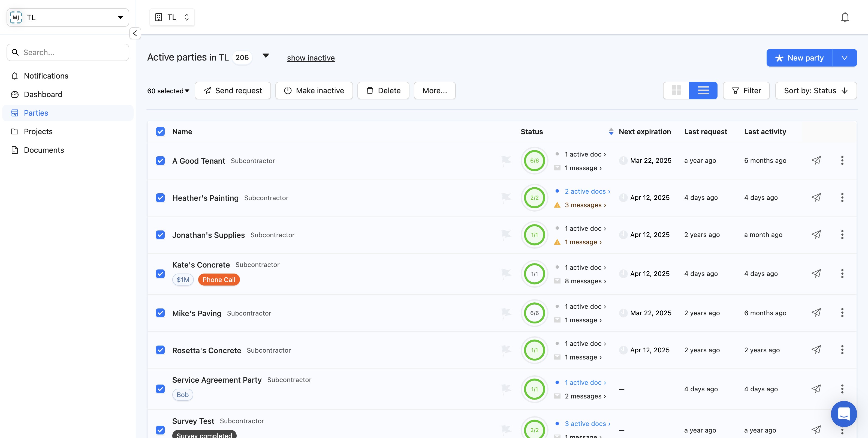The height and width of the screenshot is (438, 868).
Task: Open Sort by: Status dropdown
Action: coord(815,90)
